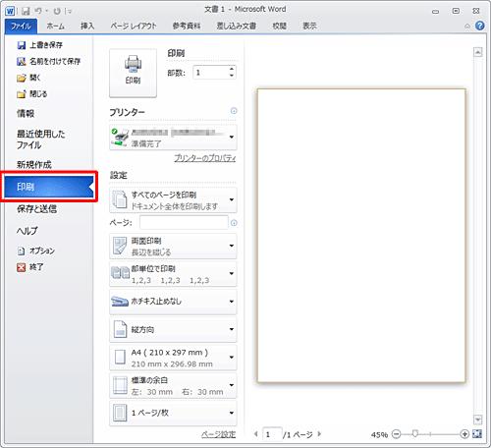Screen dimensions: 491x448
Task: Click 終了 to exit Word
Action: pos(30,267)
